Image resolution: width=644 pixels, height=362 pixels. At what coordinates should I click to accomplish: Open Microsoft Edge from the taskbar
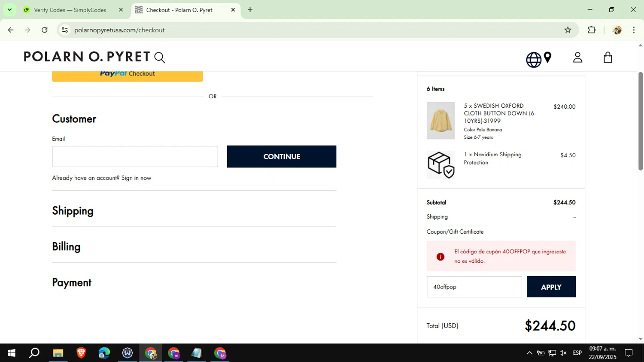click(x=104, y=353)
